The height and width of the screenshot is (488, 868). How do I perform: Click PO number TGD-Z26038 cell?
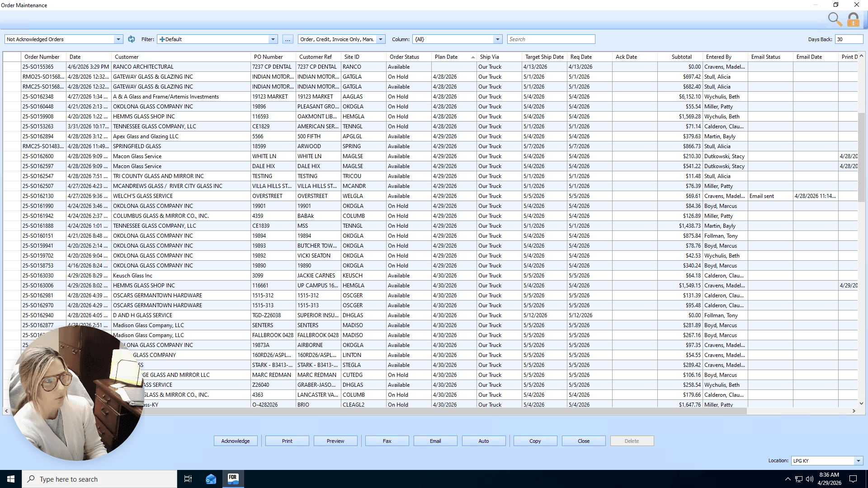pyautogui.click(x=273, y=315)
